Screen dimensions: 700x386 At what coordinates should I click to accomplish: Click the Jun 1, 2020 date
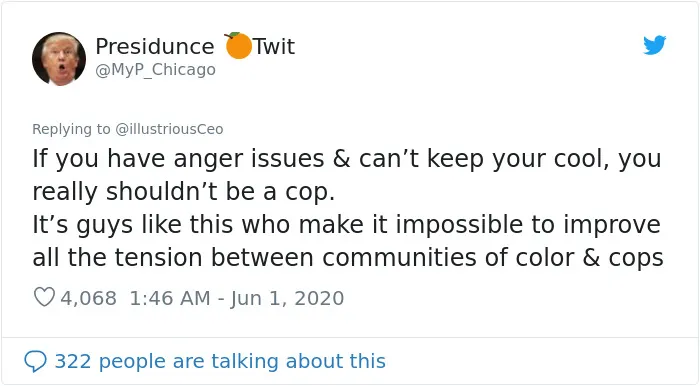287,298
